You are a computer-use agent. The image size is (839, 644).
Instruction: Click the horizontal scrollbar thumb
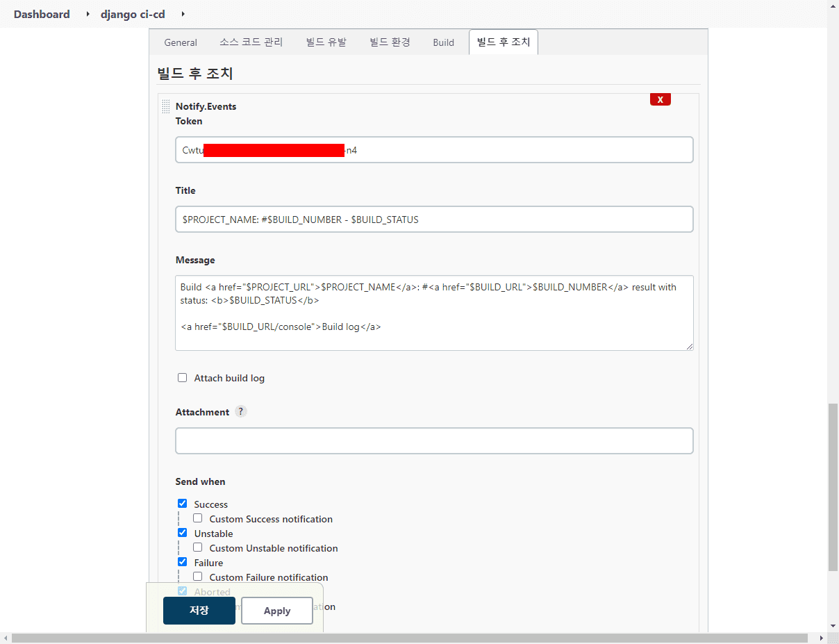pos(410,638)
